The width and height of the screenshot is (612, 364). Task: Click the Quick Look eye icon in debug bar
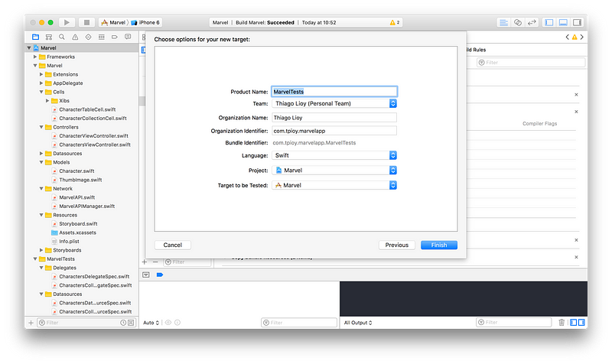[168, 323]
